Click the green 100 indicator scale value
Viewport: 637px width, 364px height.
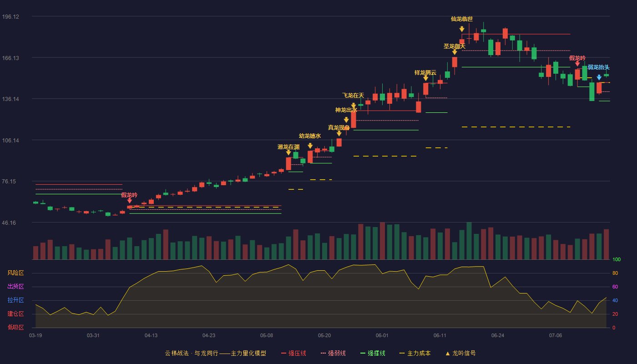pyautogui.click(x=617, y=260)
